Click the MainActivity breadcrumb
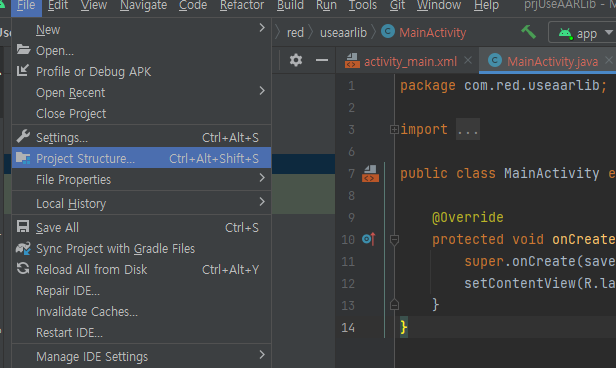616x368 pixels. 433,33
